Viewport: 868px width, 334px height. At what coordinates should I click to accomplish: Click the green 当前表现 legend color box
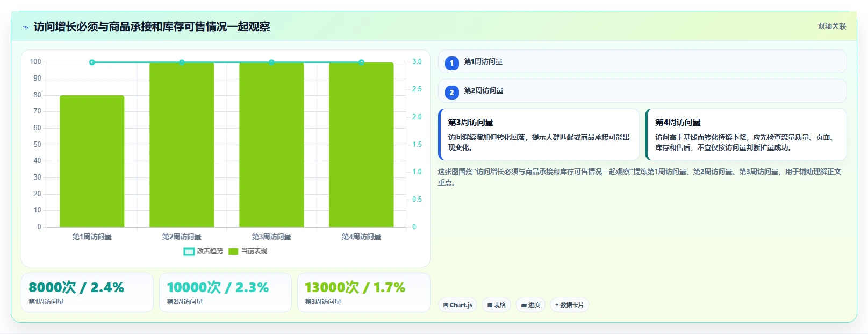pyautogui.click(x=233, y=251)
